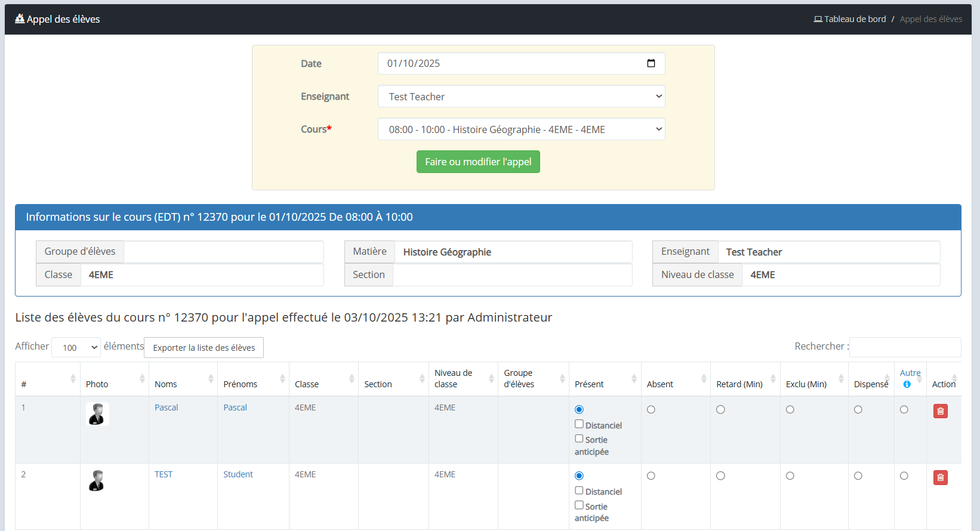This screenshot has width=980, height=531.
Task: Click the Faire ou modifier l'appel button
Action: [478, 162]
